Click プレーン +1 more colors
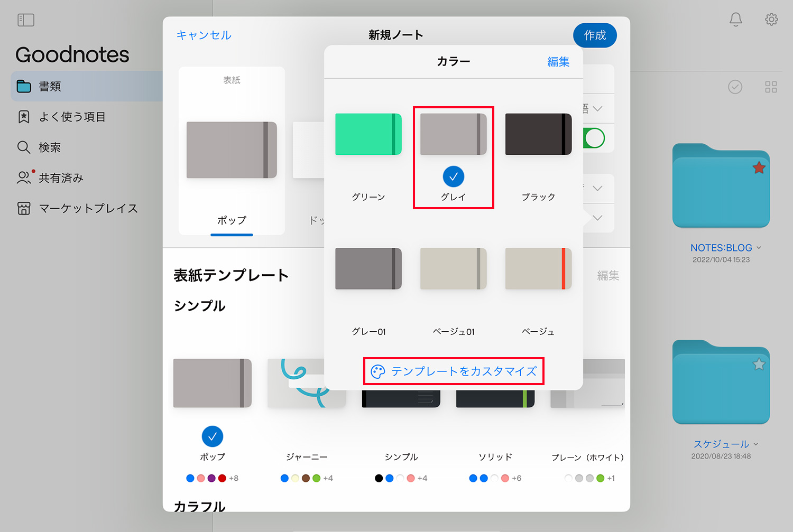Image resolution: width=793 pixels, height=532 pixels. (x=611, y=478)
